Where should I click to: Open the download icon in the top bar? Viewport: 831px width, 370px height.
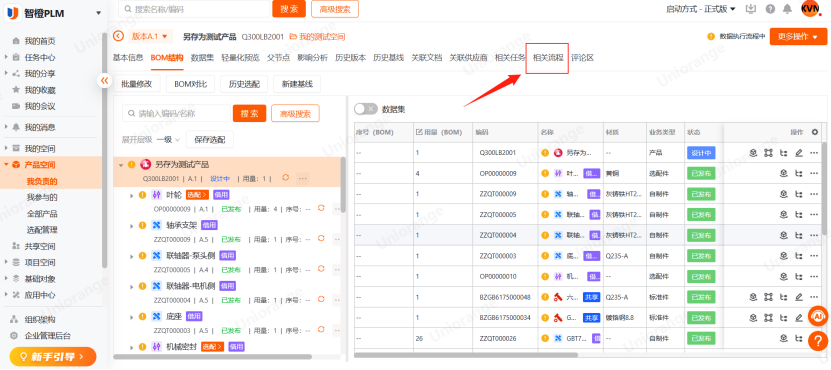click(750, 8)
